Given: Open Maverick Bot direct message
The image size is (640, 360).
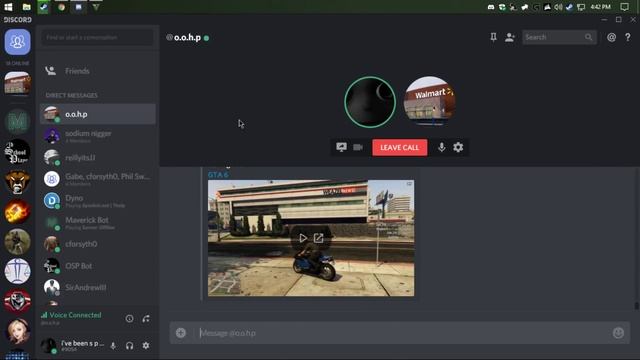Looking at the screenshot, I should [x=98, y=222].
